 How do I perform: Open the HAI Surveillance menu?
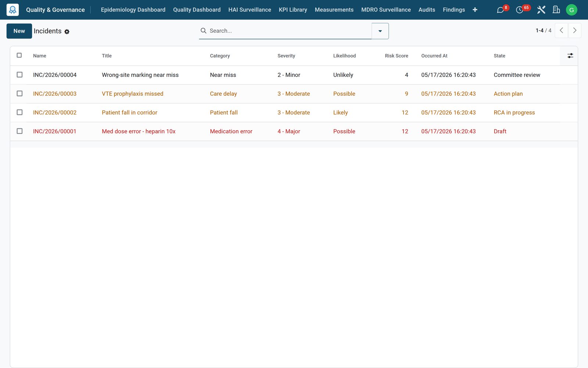250,10
